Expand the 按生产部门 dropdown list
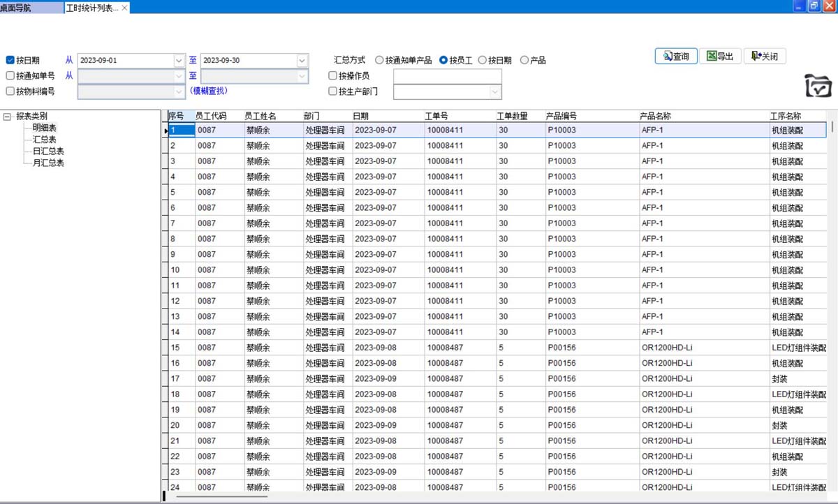 495,91
